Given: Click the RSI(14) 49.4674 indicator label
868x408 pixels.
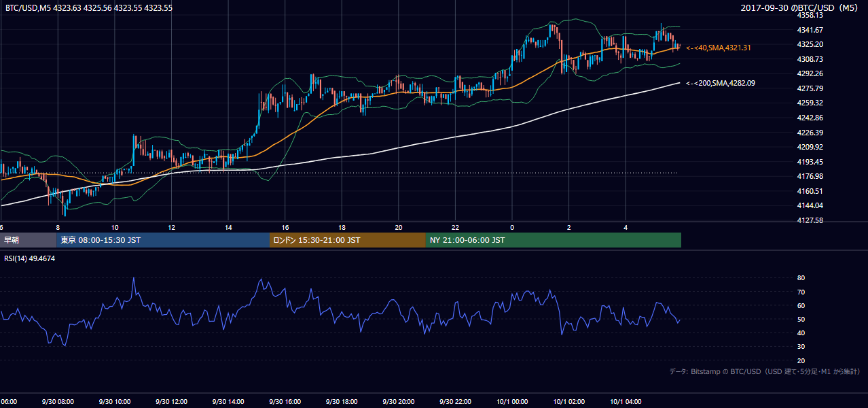Looking at the screenshot, I should [x=30, y=259].
